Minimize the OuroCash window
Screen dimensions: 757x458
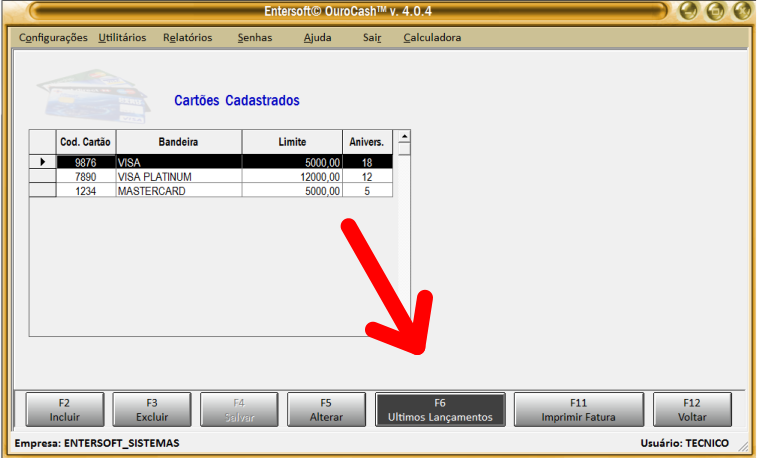[x=688, y=11]
